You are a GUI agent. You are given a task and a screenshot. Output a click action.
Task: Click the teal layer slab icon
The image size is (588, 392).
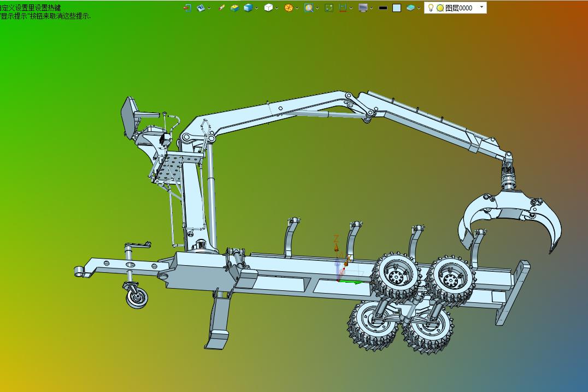[410, 8]
